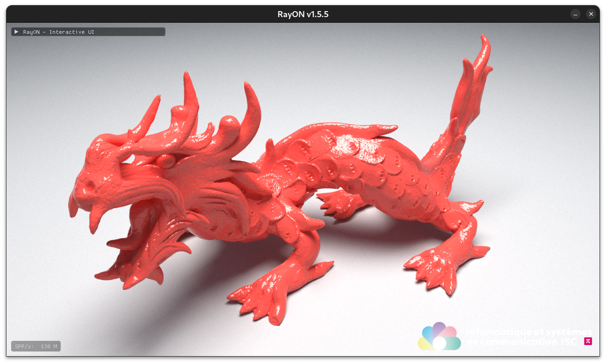Click the "Informatique et systèmes" watermark text
This screenshot has width=606, height=364.
(528, 332)
